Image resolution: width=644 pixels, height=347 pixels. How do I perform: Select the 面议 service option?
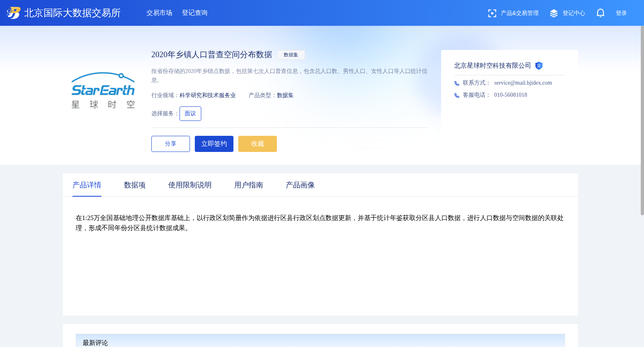[x=190, y=114]
